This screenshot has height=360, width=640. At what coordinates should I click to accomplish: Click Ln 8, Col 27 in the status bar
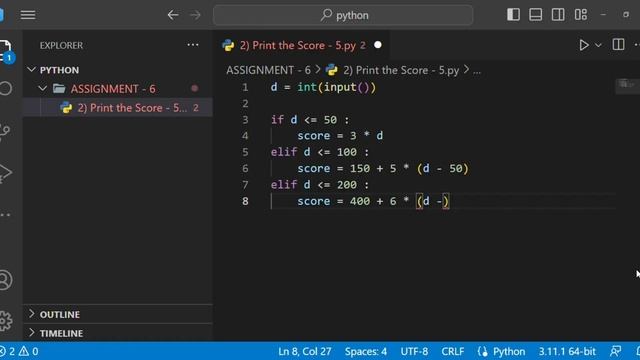click(304, 351)
